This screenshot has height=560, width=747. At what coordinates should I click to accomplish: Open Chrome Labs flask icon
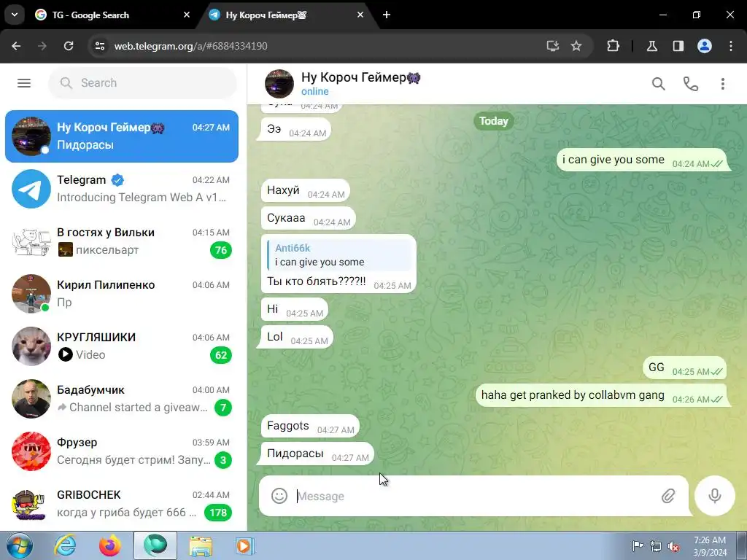tap(651, 46)
